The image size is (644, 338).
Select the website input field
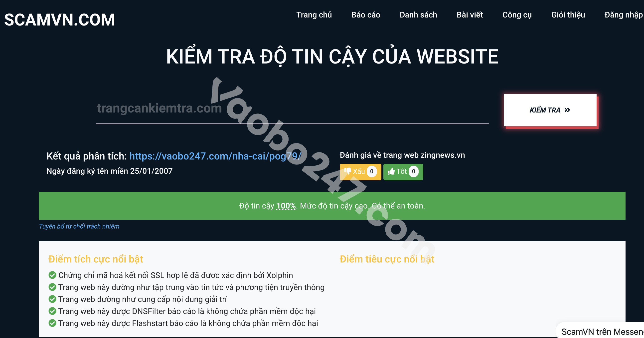click(x=292, y=110)
